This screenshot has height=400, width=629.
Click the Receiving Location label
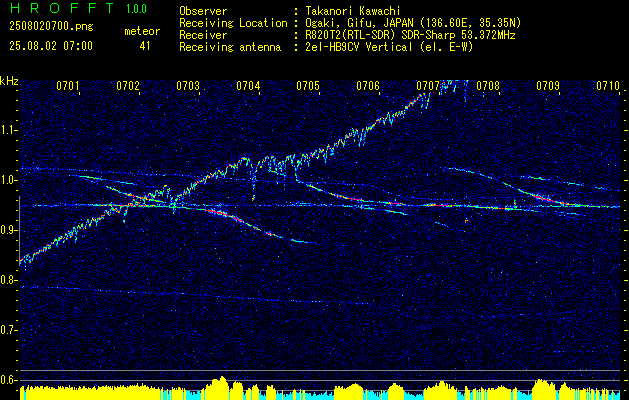233,23
